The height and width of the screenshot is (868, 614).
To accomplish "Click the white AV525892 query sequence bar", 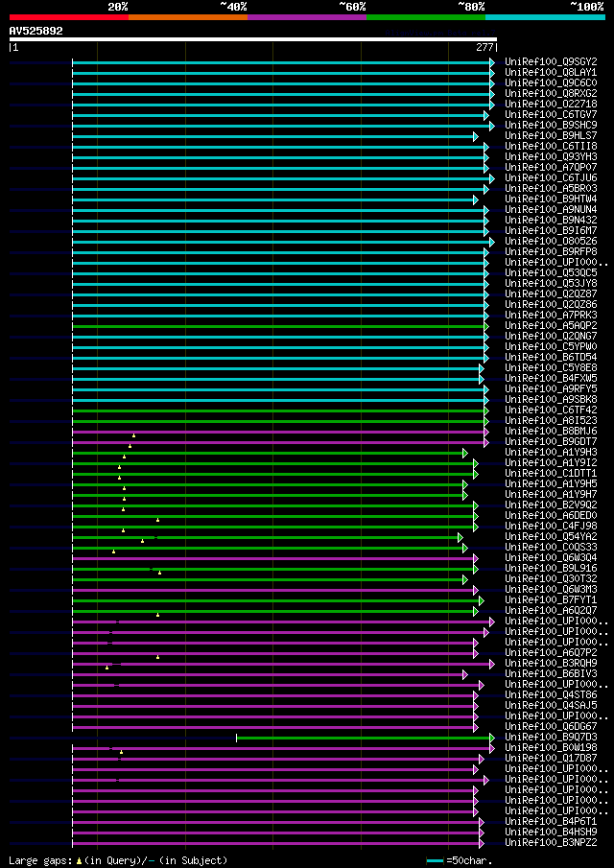I will (x=253, y=39).
